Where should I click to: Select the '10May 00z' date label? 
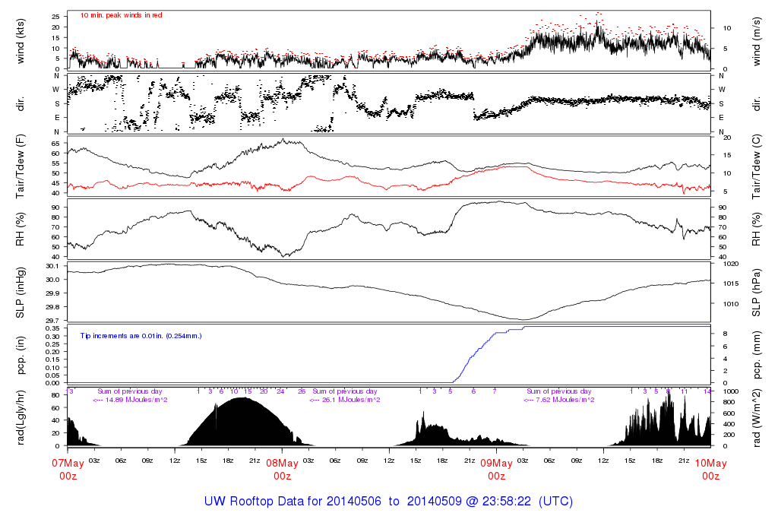[710, 470]
